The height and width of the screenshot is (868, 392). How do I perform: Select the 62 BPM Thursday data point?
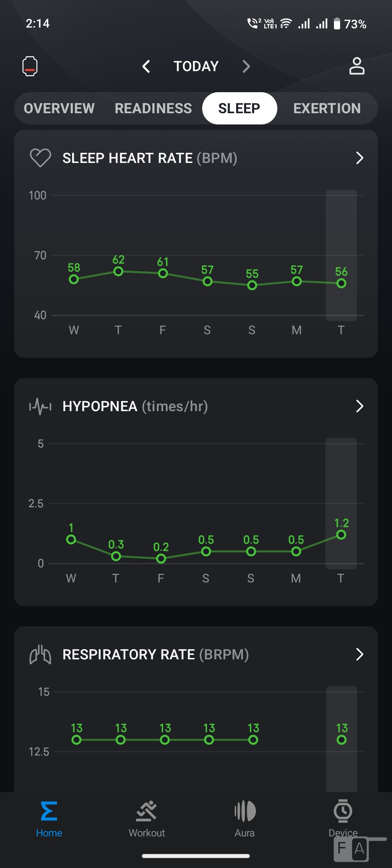click(x=118, y=271)
